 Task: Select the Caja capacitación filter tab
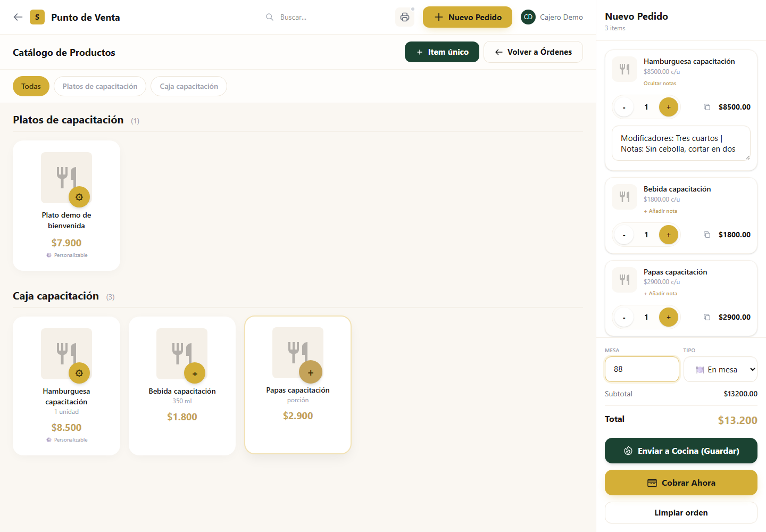pos(189,86)
